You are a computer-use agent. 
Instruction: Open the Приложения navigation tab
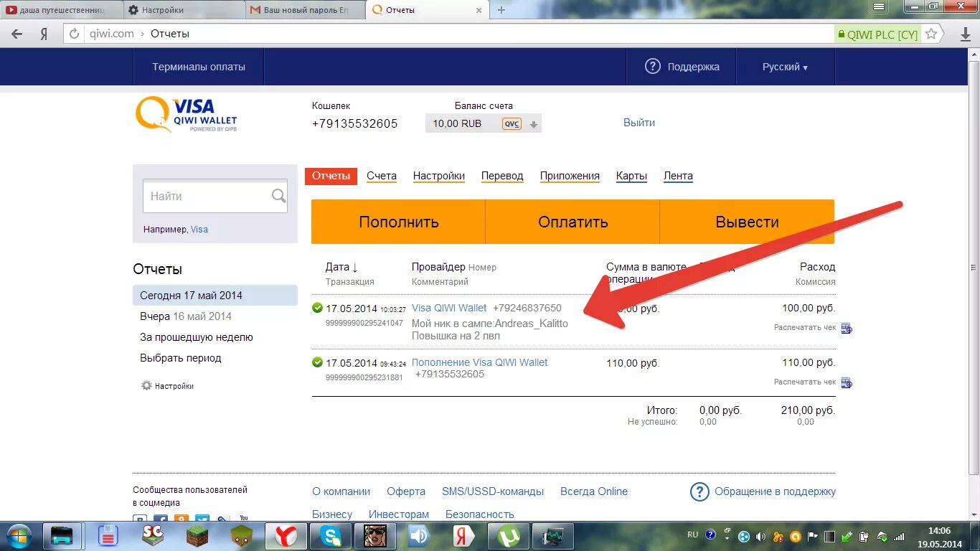tap(570, 176)
